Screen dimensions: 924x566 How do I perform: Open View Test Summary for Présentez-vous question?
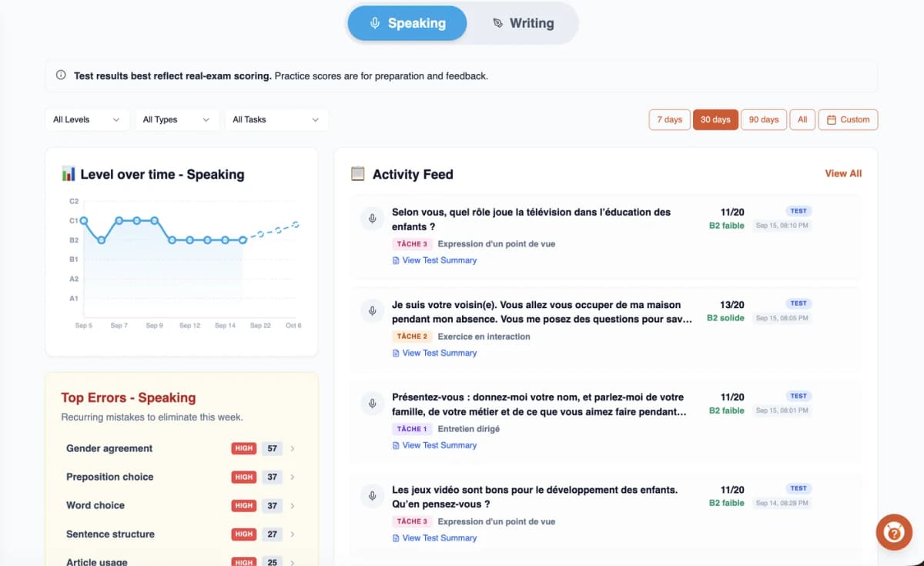(x=434, y=445)
